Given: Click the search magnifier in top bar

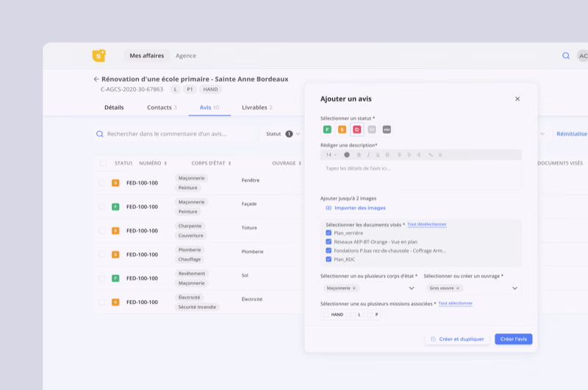Looking at the screenshot, I should point(566,56).
